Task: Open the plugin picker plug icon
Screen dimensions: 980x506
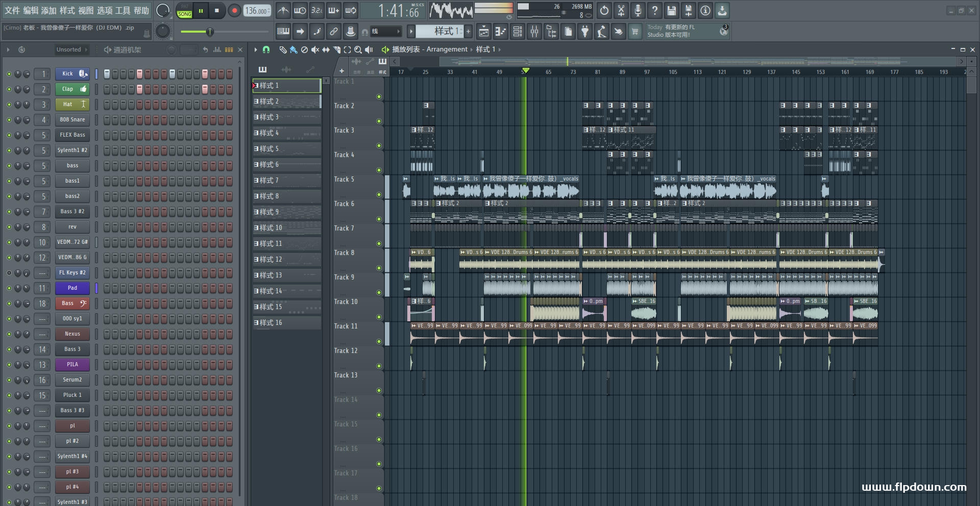Action: (x=585, y=32)
